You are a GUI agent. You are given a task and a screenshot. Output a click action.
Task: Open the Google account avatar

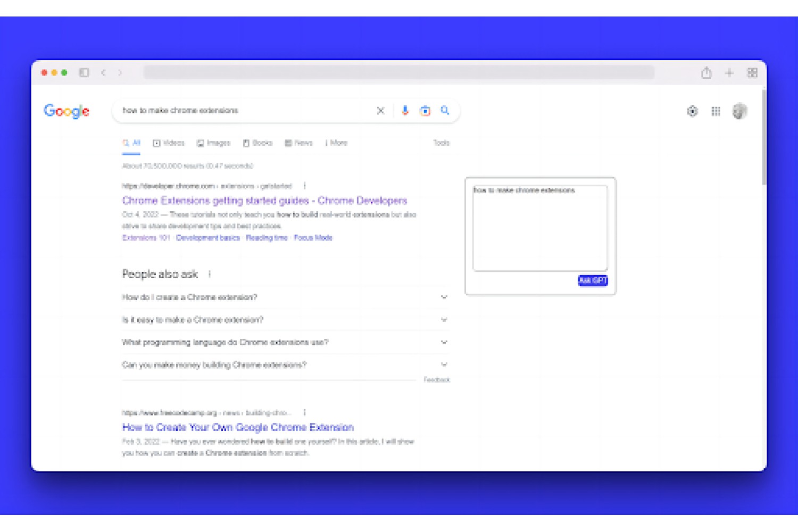(739, 111)
